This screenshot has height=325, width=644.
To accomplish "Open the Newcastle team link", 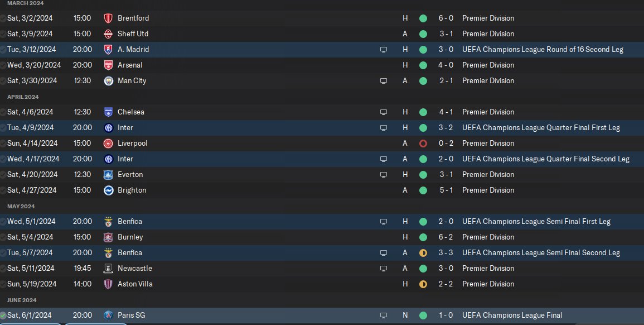I will 135,268.
